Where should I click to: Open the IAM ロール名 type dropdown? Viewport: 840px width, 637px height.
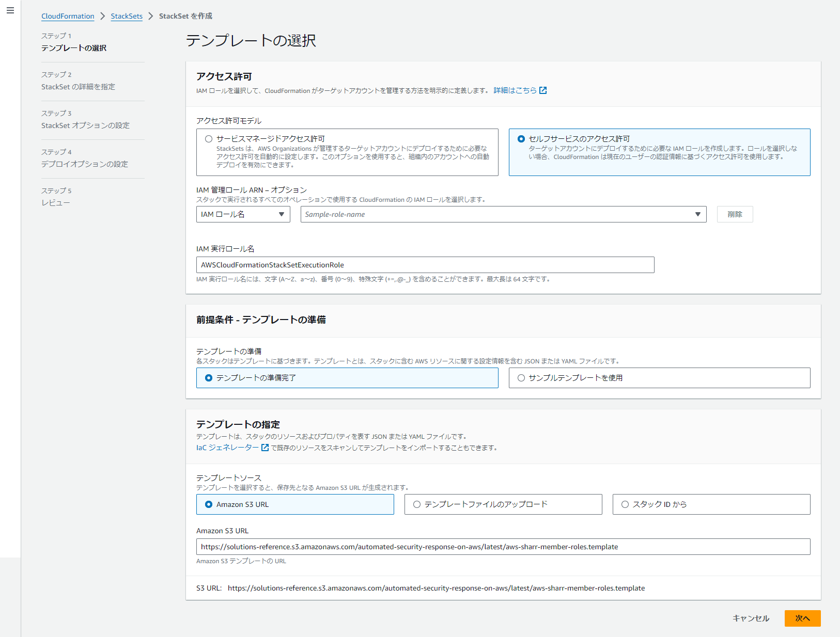243,214
